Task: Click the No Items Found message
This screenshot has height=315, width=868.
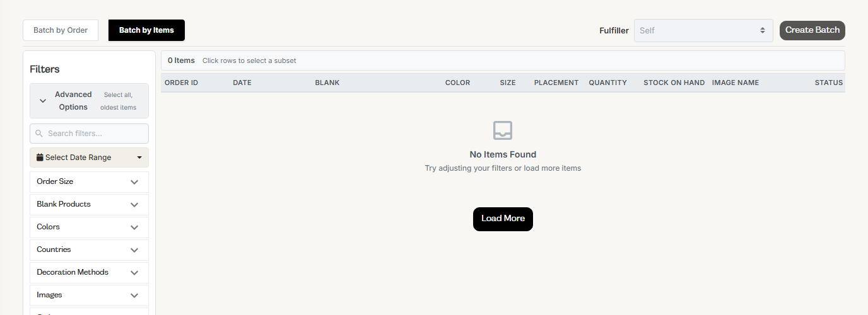Action: (x=503, y=154)
